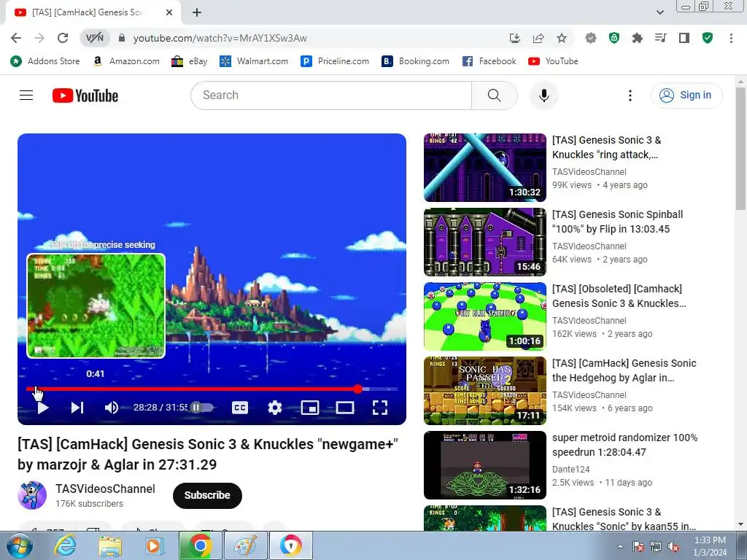
Task: Open Facebook bookmark
Action: (x=489, y=61)
